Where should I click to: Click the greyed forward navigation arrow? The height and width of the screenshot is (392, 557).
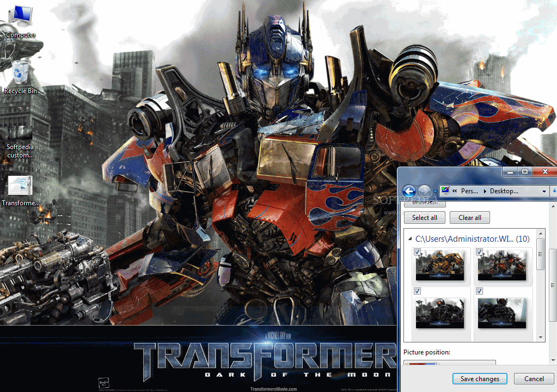pyautogui.click(x=424, y=191)
